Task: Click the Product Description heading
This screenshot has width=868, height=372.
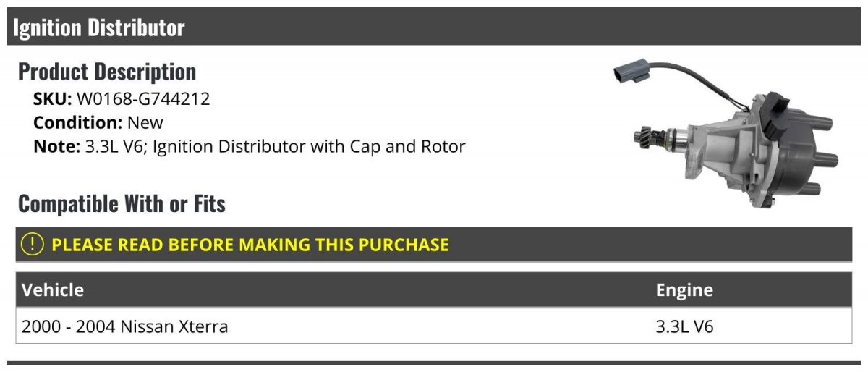Action: click(x=107, y=72)
